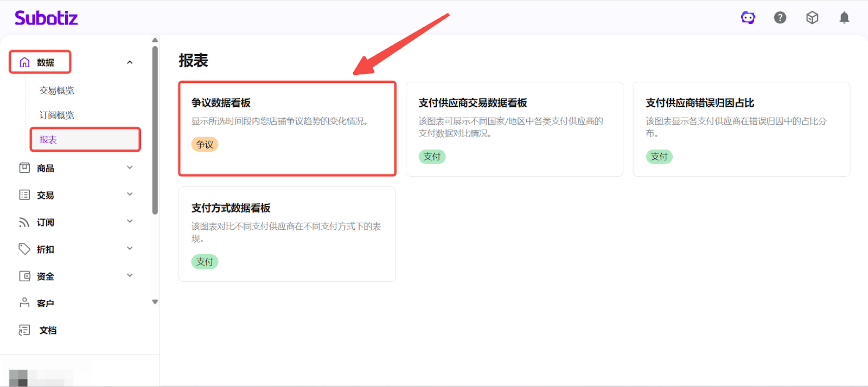Open the notifications bell

click(844, 18)
